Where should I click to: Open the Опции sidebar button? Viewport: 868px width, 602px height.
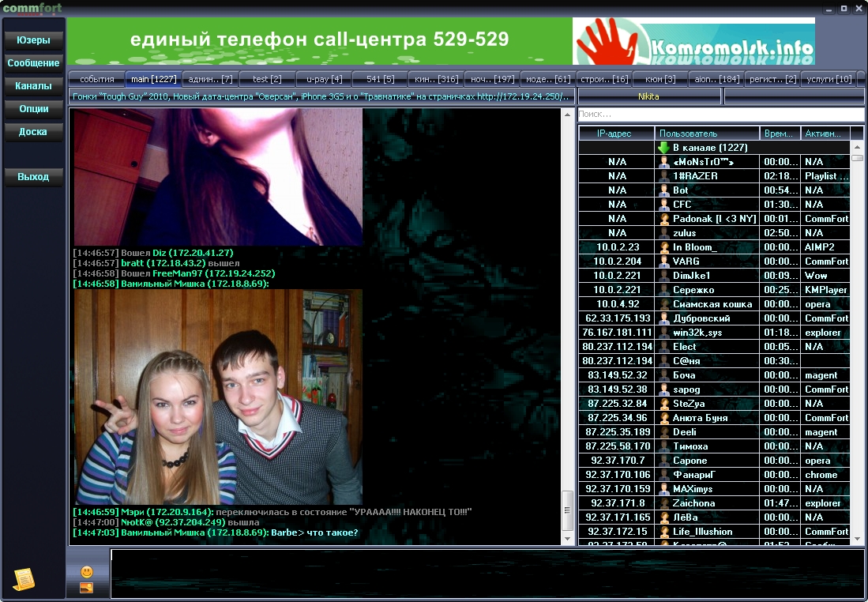click(33, 109)
